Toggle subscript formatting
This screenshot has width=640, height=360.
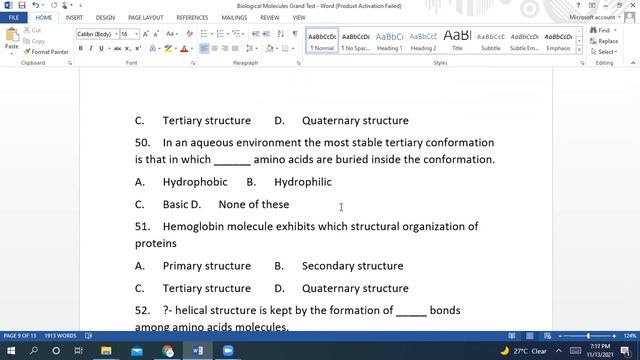click(128, 49)
